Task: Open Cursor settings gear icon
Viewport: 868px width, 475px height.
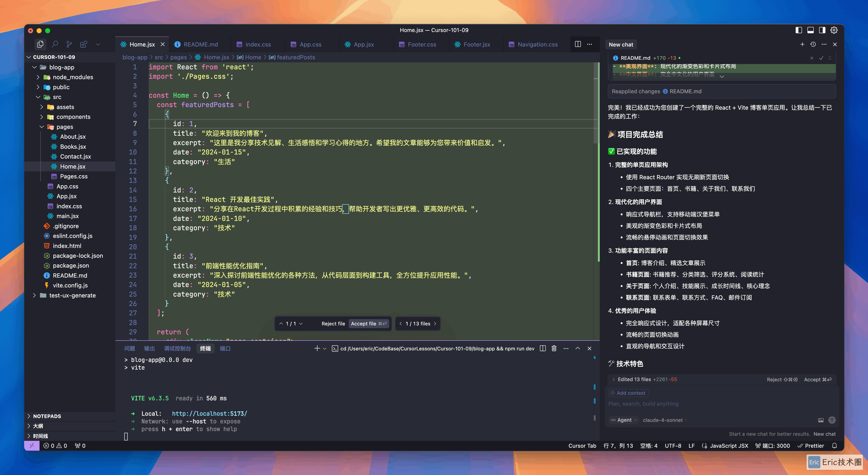Action: click(x=834, y=30)
